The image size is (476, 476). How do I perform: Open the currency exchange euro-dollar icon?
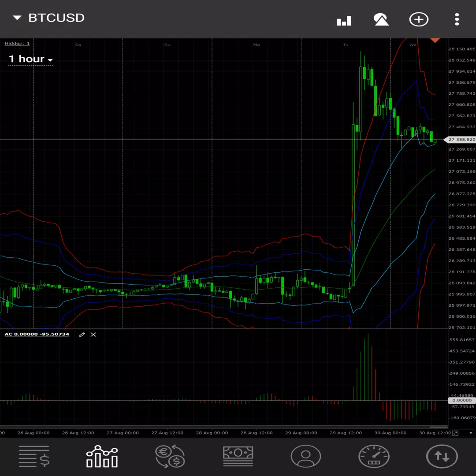pyautogui.click(x=170, y=456)
